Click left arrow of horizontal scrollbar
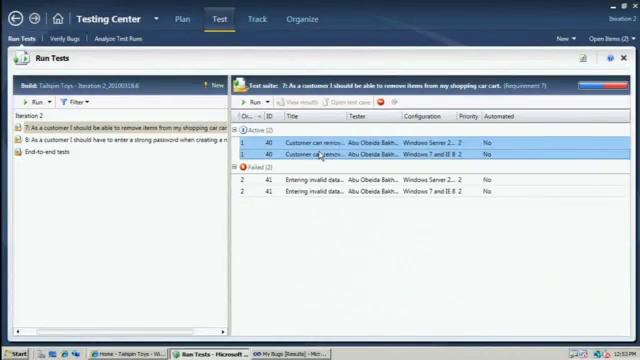The image size is (640, 360). click(x=18, y=331)
